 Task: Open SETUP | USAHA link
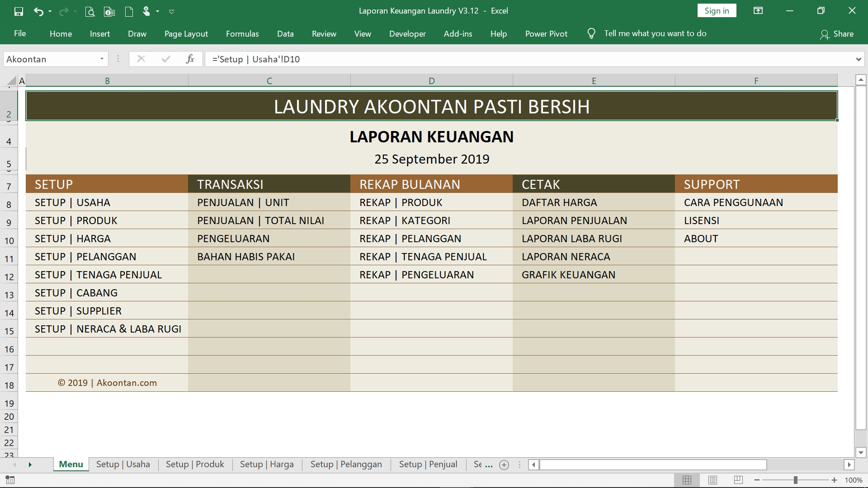(x=72, y=202)
